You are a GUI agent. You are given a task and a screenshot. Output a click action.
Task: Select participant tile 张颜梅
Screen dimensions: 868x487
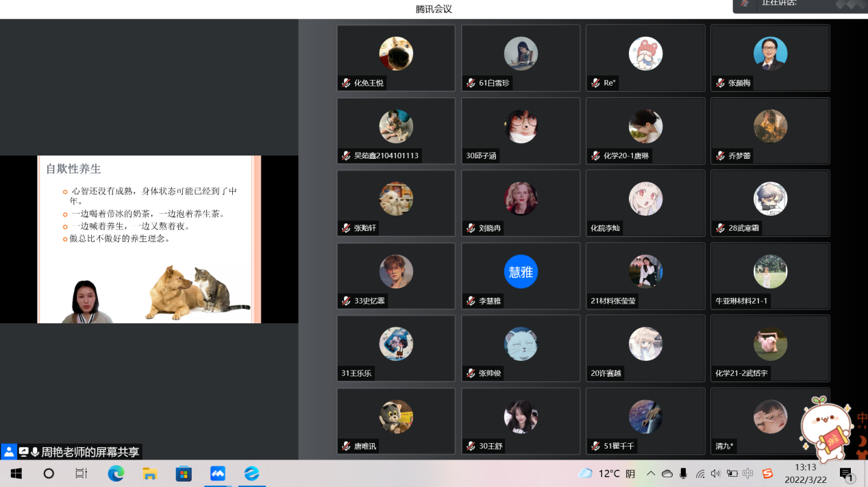click(x=770, y=58)
